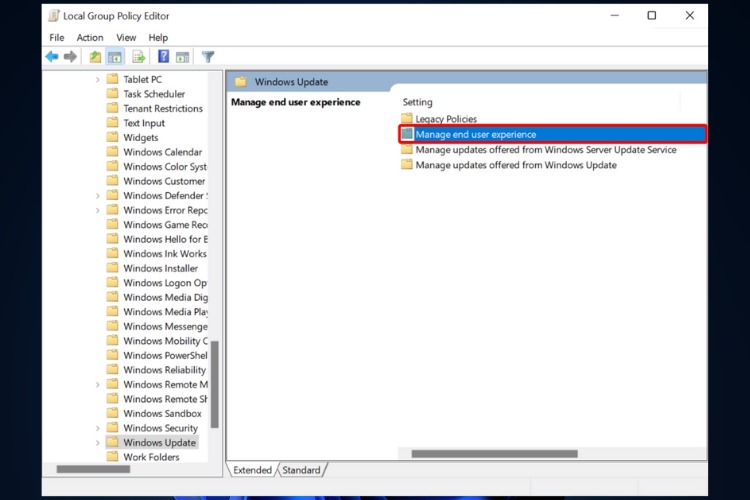Click folder icon beside Task Scheduler
Image resolution: width=750 pixels, height=500 pixels.
click(112, 93)
